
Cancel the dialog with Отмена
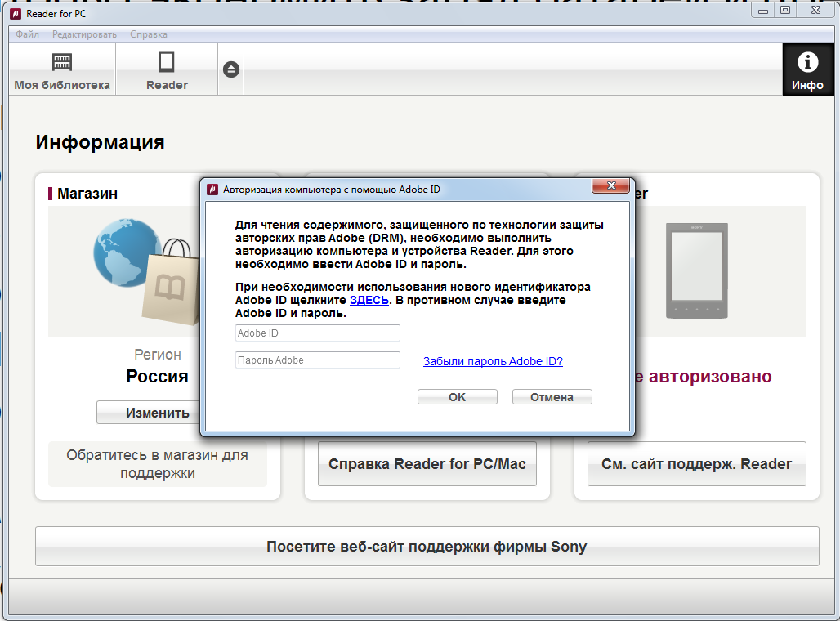pos(552,397)
